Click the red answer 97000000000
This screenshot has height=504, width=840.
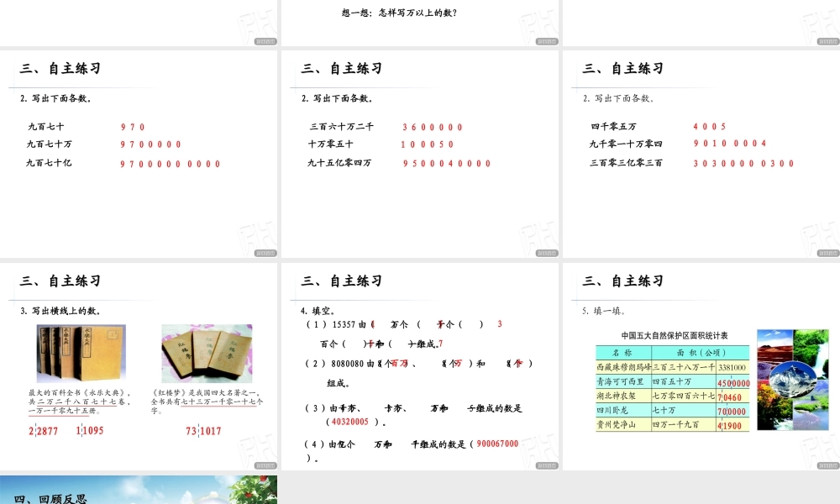point(171,164)
